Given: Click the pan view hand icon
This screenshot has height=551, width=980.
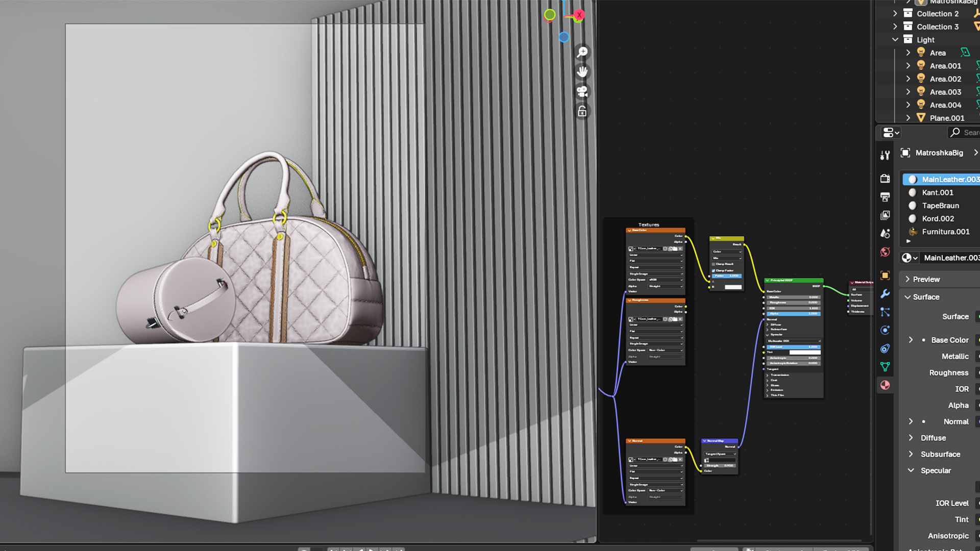Looking at the screenshot, I should (x=582, y=72).
